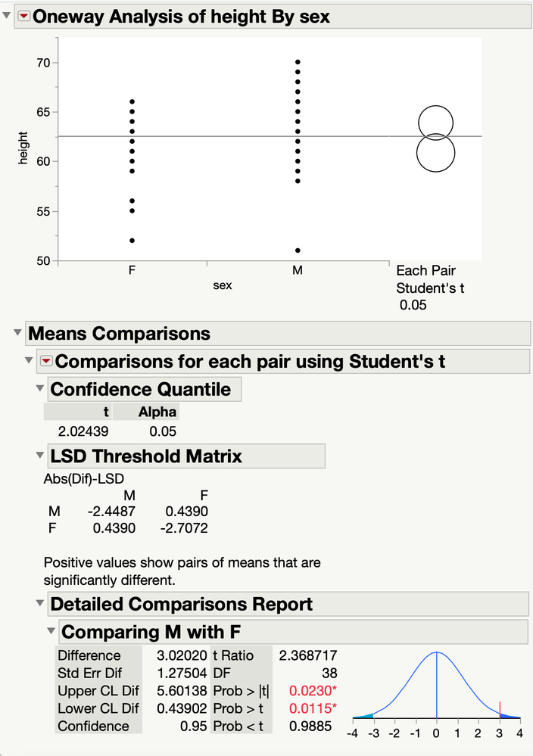Collapse the LSD Threshold Matrix section
This screenshot has width=533, height=756.
click(41, 456)
